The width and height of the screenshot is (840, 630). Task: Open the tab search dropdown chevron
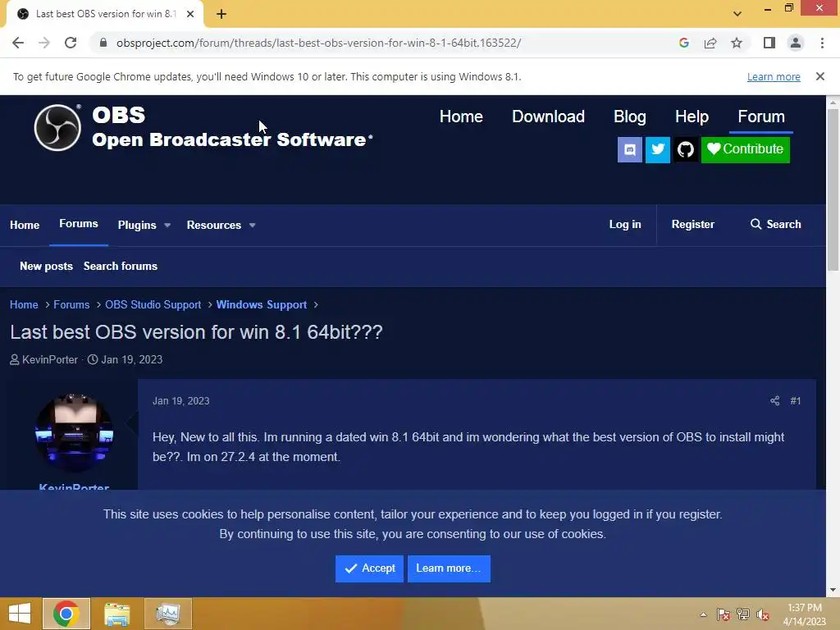coord(737,14)
